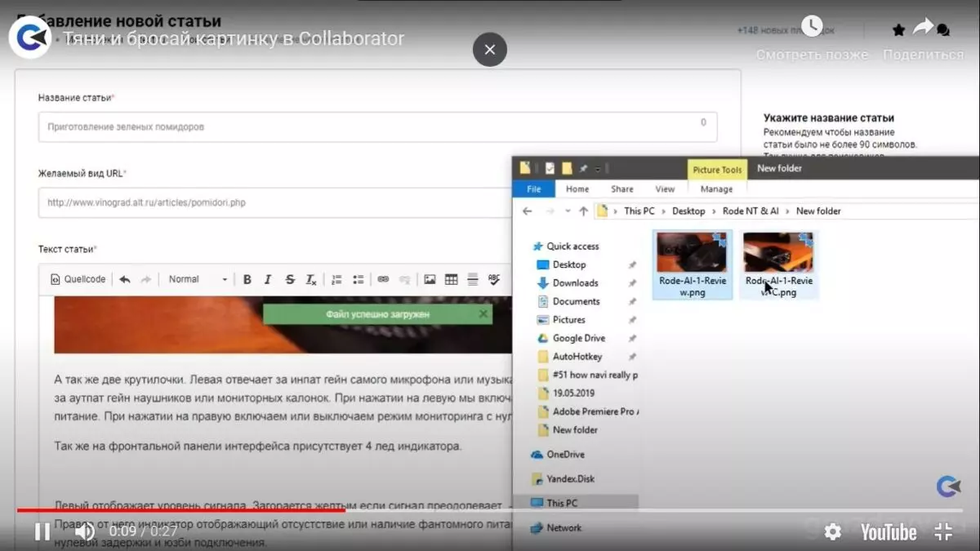The width and height of the screenshot is (980, 551).
Task: Switch to the View ribbon tab
Action: pos(665,189)
